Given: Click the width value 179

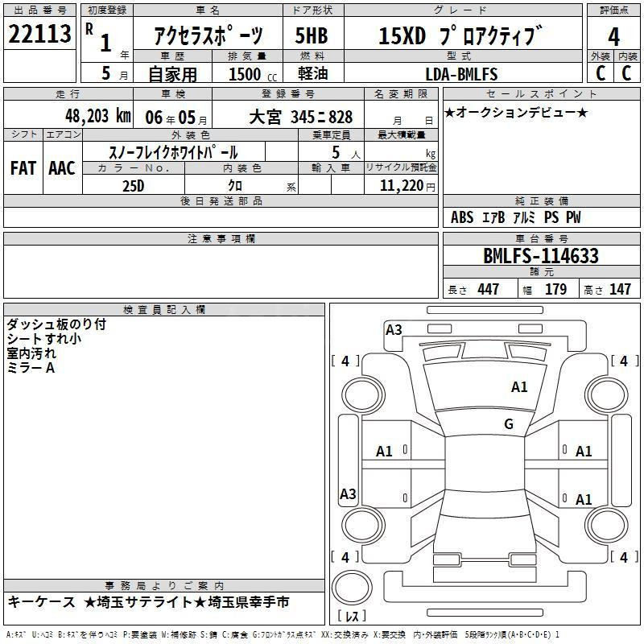Looking at the screenshot, I should click(x=555, y=289).
